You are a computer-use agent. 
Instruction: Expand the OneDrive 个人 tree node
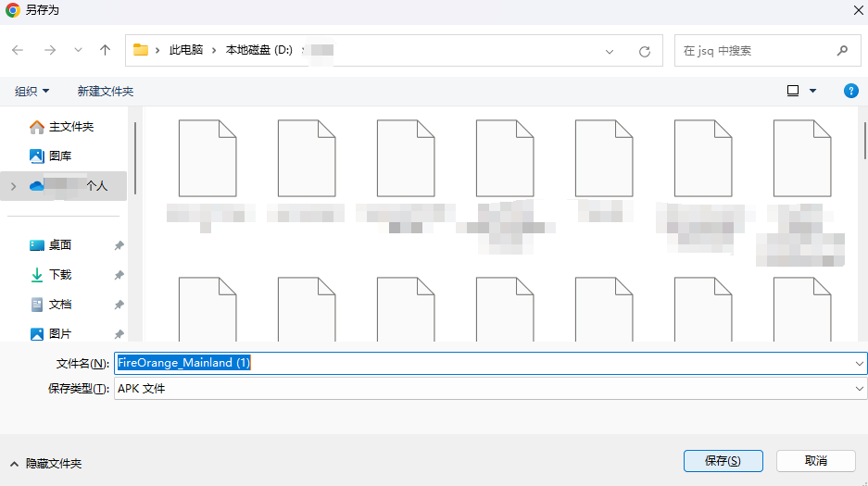tap(13, 186)
